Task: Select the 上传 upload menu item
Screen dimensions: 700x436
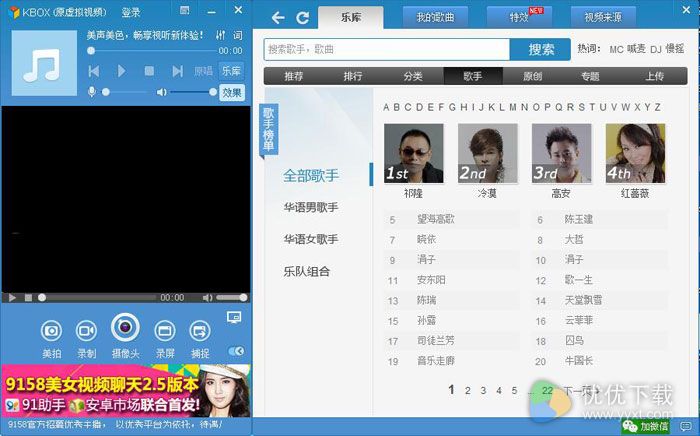Action: 654,76
